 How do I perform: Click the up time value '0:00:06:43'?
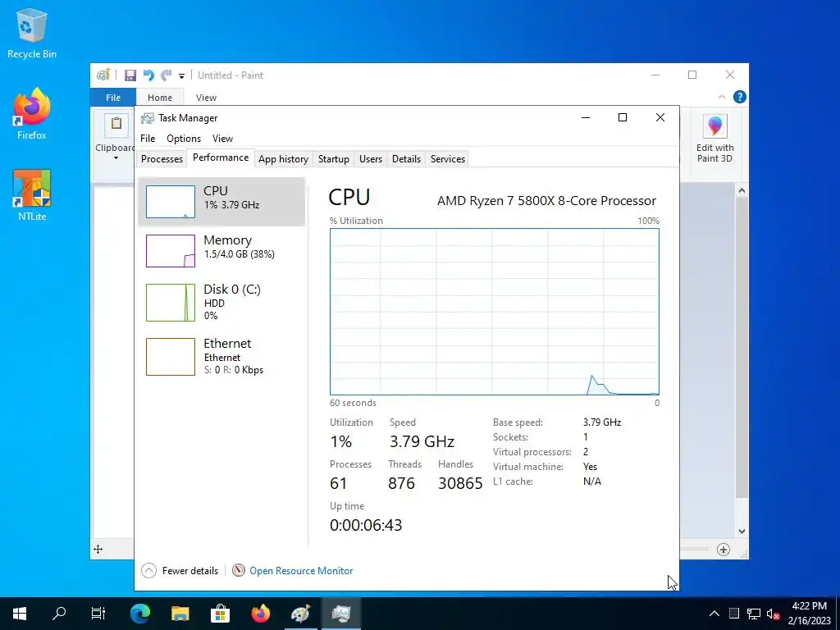pyautogui.click(x=366, y=525)
